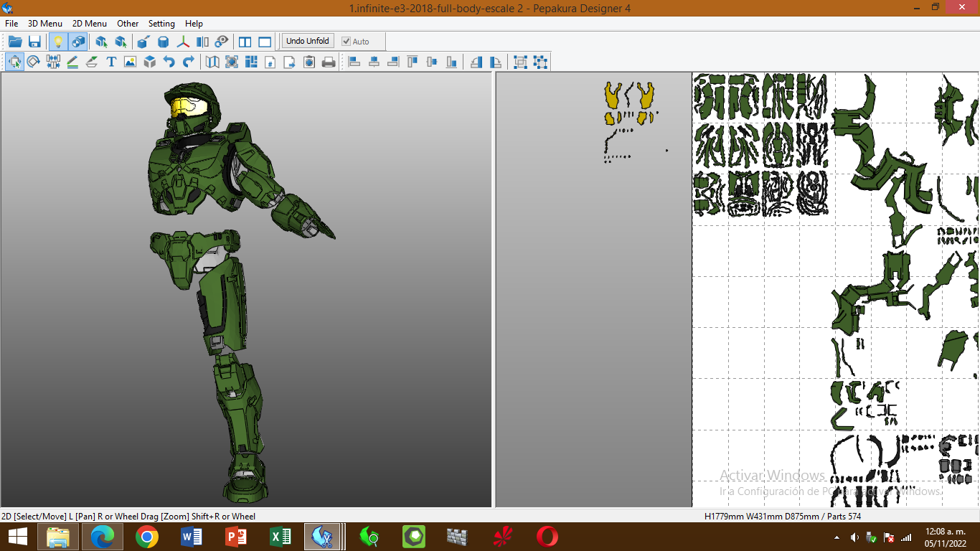
Task: Open the Other menu
Action: tap(128, 24)
